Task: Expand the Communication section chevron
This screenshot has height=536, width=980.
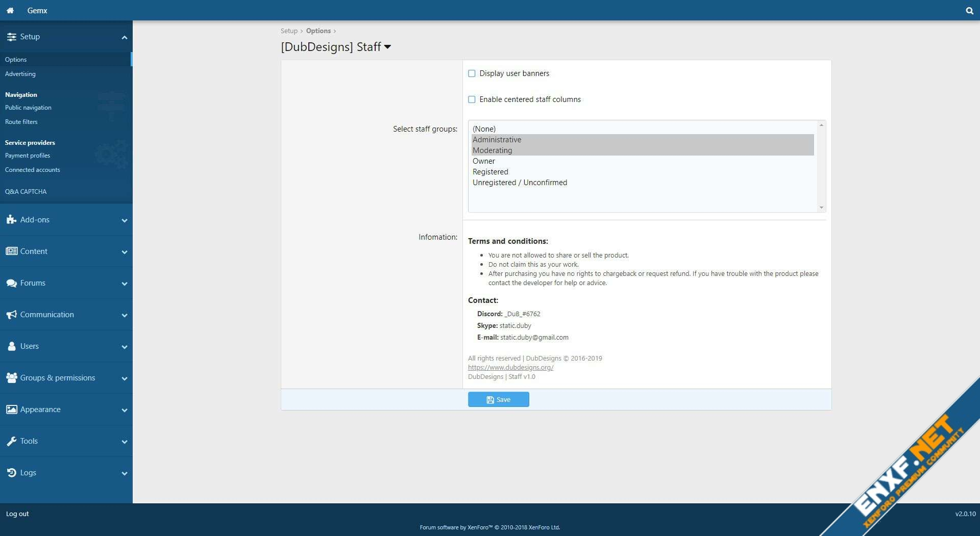Action: click(x=124, y=315)
